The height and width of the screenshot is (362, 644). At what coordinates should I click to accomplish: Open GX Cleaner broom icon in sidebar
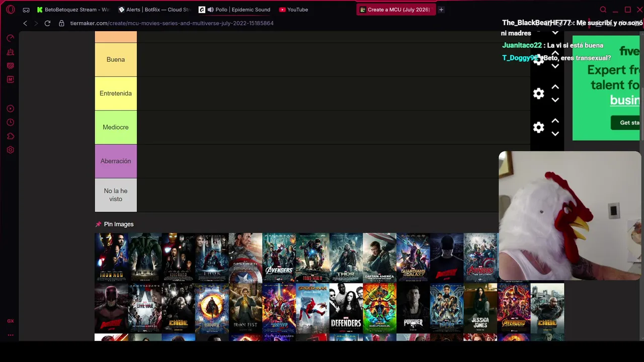point(11,52)
